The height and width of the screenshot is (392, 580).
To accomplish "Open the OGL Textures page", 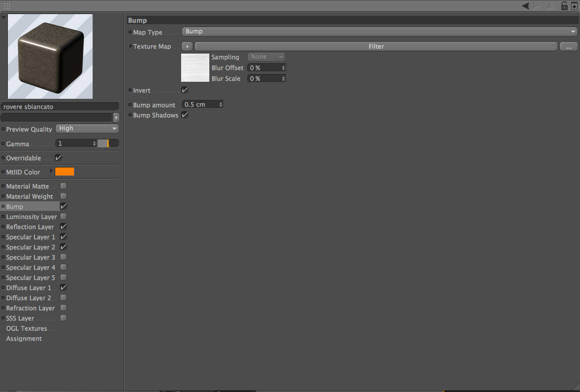I will click(x=27, y=328).
